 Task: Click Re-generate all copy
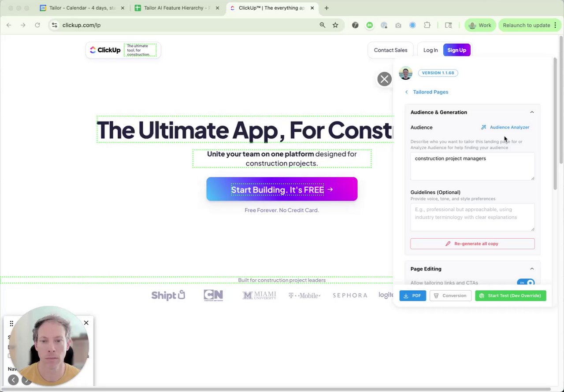(x=472, y=244)
